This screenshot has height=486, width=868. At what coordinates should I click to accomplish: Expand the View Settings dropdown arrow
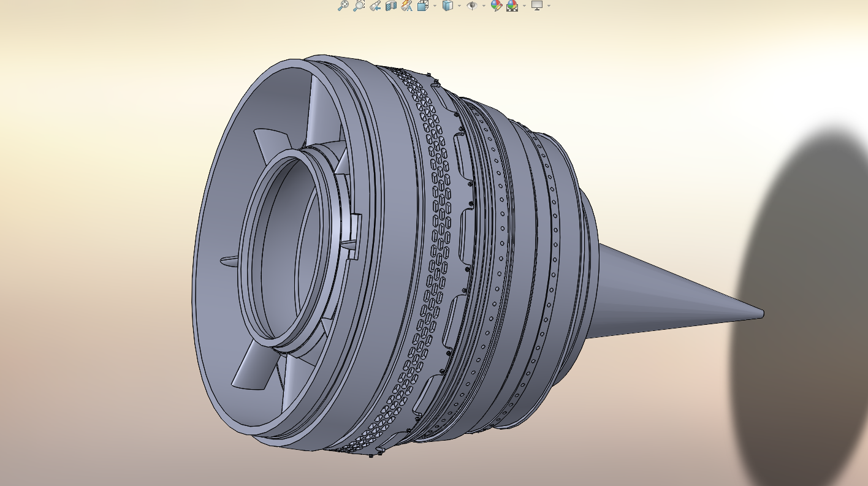[x=549, y=6]
